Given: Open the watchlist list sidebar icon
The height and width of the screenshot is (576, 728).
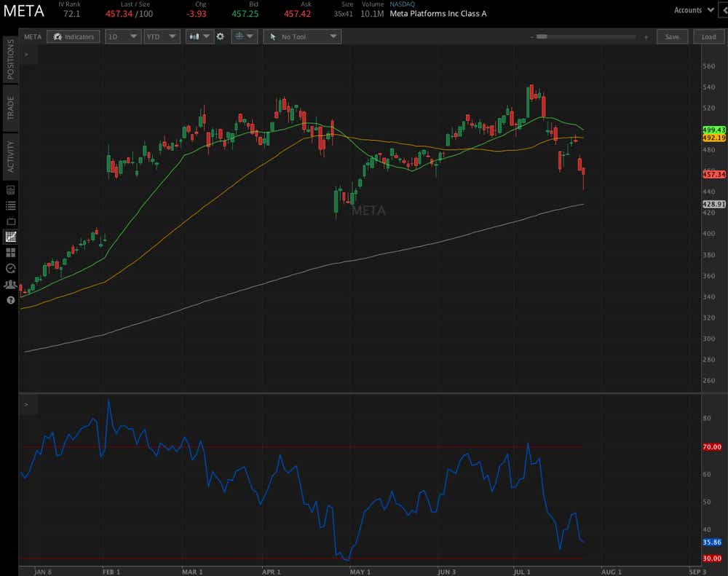Looking at the screenshot, I should pos(11,206).
